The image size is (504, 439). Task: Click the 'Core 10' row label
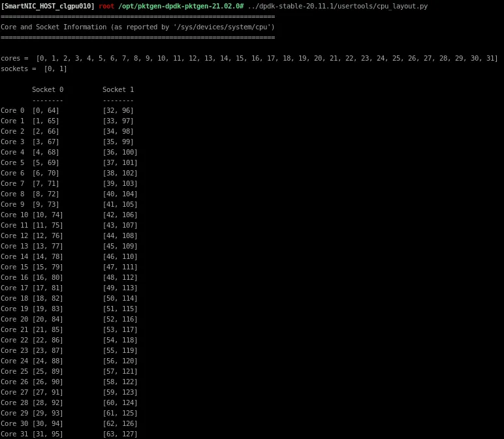click(x=14, y=215)
